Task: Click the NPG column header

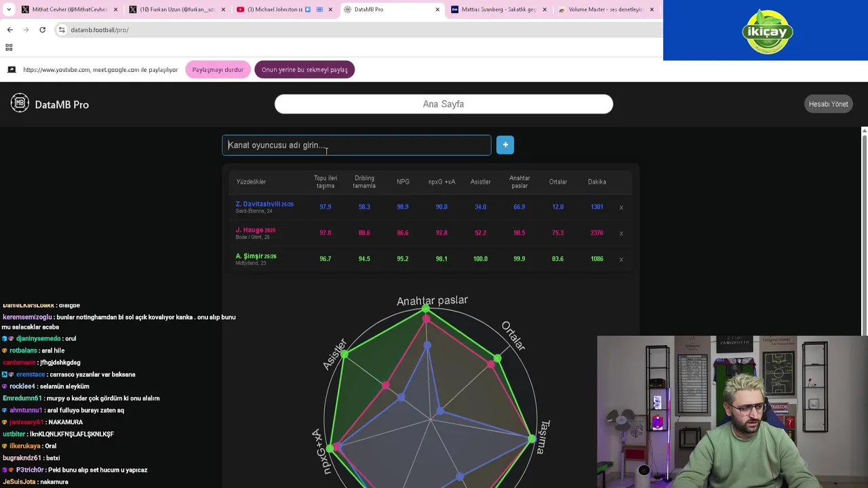Action: [403, 182]
